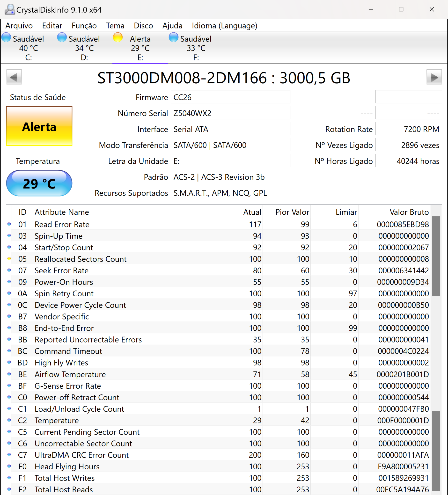Screen dimensions: 448x495
Task: Minimize the CrystalDiskInfo window
Action: [371, 9]
